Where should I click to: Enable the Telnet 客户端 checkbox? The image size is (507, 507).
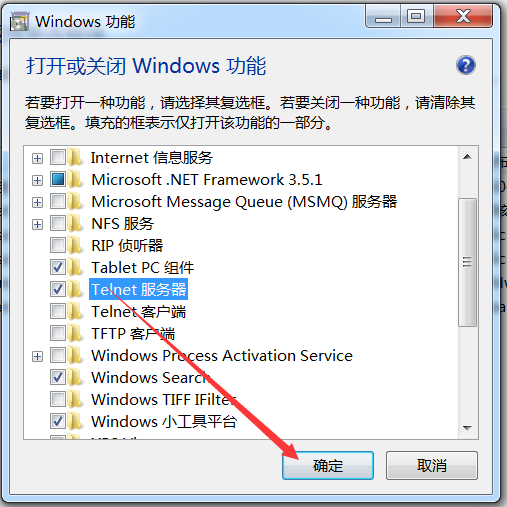[x=58, y=311]
